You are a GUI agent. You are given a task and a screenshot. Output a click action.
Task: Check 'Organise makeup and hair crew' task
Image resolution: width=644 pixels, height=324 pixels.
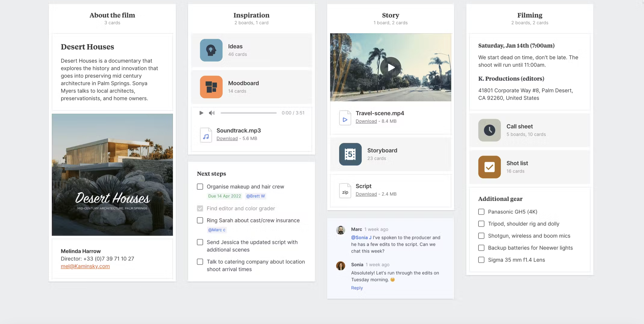[200, 187]
